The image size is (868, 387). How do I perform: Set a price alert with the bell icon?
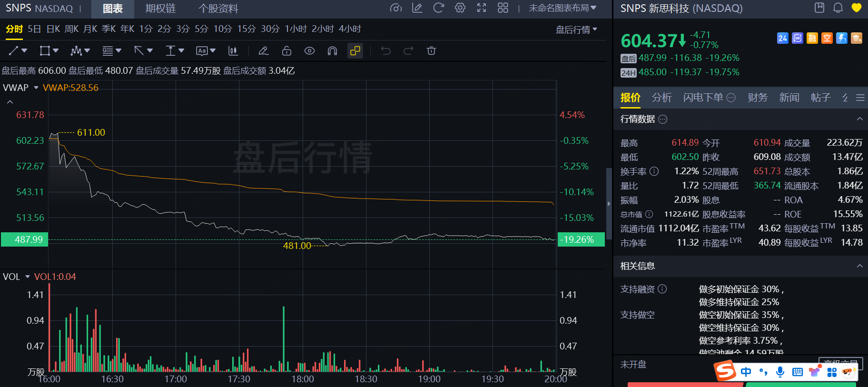pos(838,8)
